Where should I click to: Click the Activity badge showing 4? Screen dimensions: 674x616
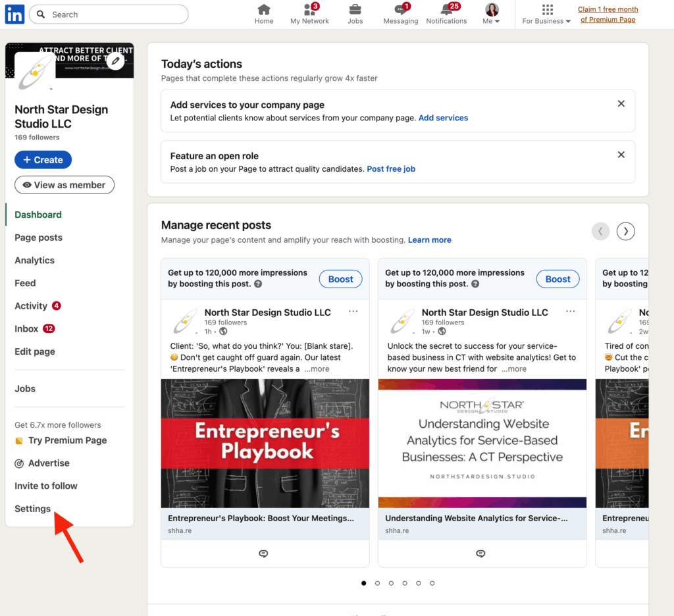[x=57, y=305]
